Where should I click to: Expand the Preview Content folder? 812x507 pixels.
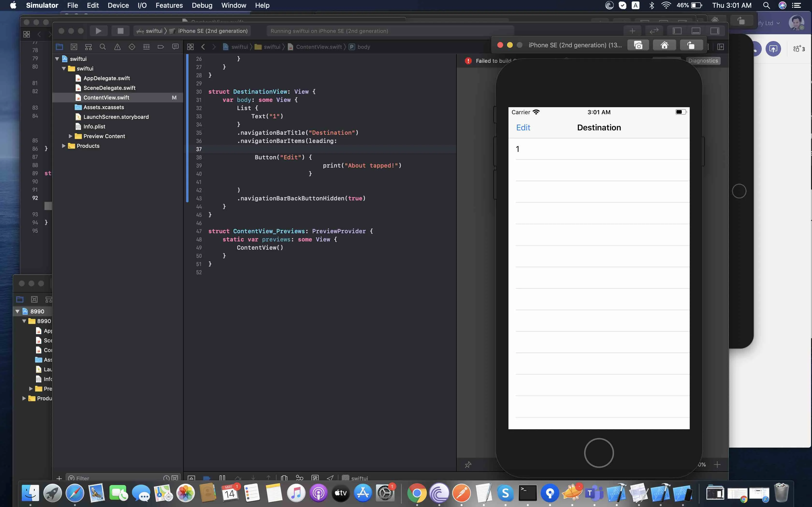pyautogui.click(x=71, y=136)
